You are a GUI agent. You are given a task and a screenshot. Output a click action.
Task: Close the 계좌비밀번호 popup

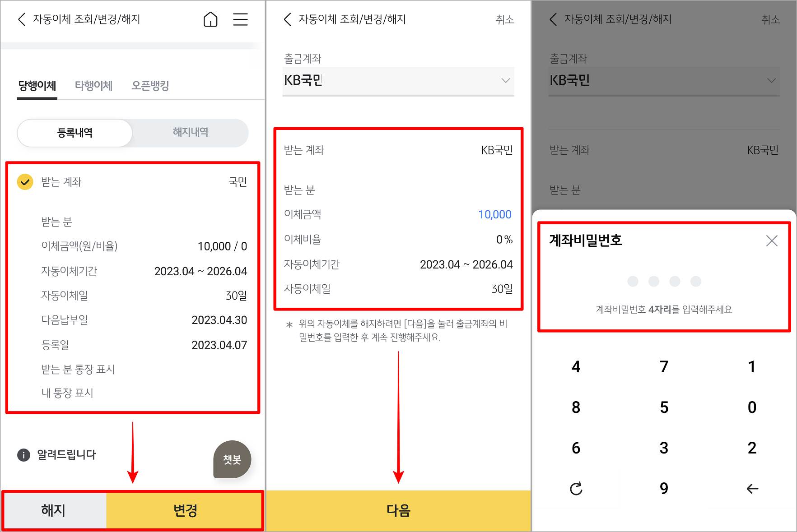click(772, 241)
